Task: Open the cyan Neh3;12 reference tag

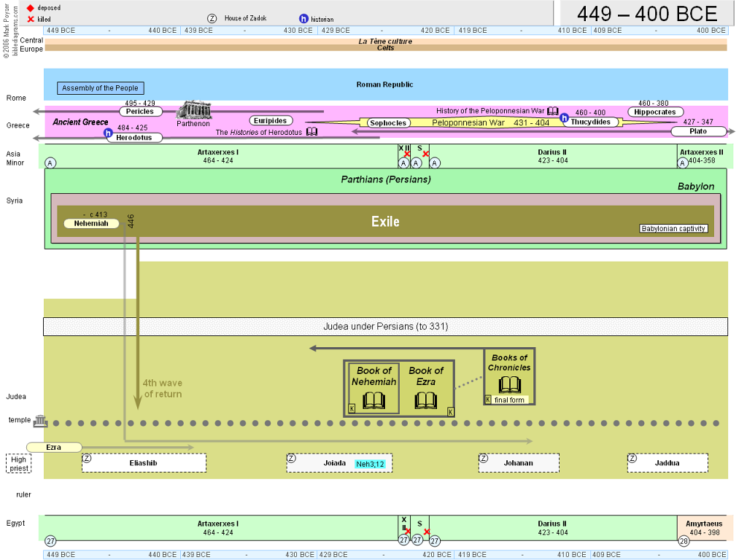Action: tap(370, 464)
